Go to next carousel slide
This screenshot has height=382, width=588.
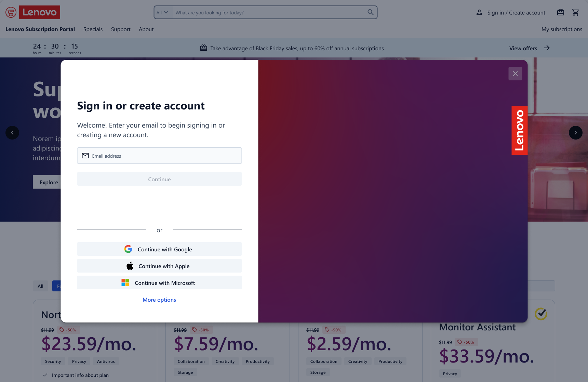(x=576, y=133)
